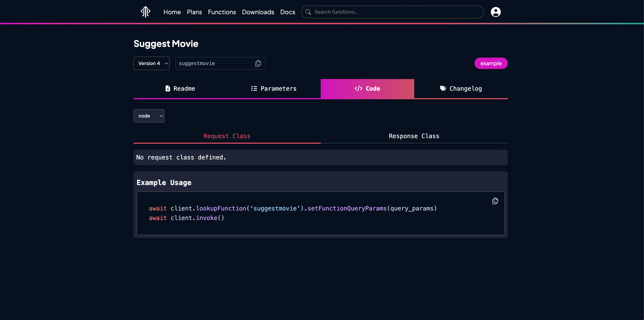The width and height of the screenshot is (644, 320).
Task: Open the Docs navigation link
Action: [x=288, y=12]
